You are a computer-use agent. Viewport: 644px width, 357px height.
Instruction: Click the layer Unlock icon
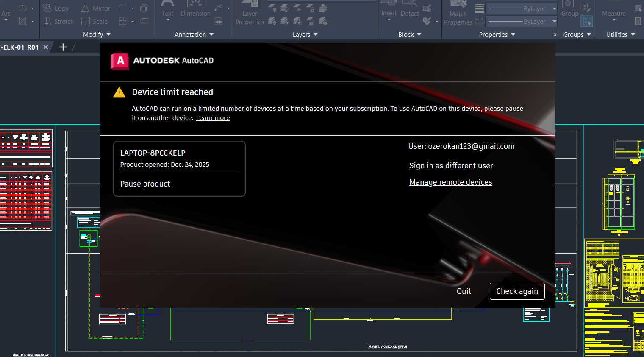coord(310,21)
